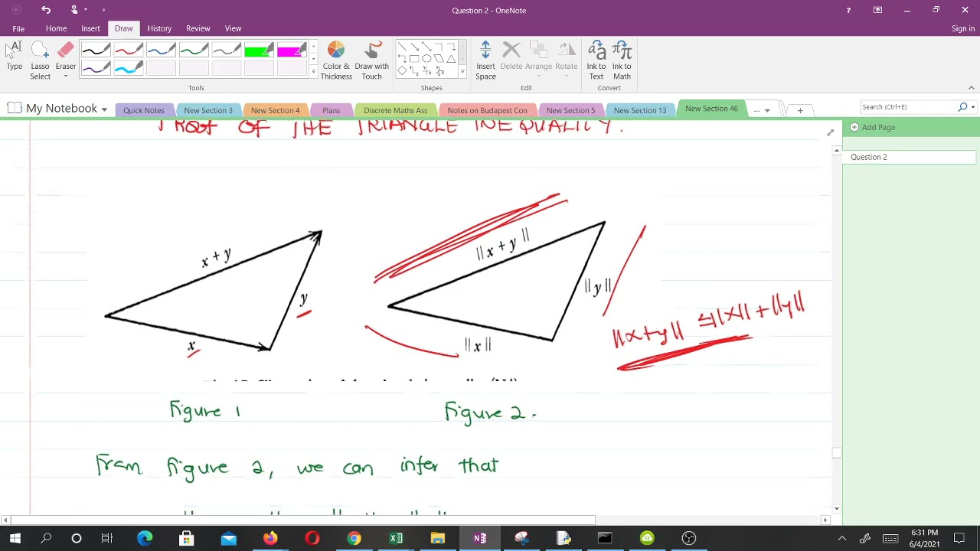The width and height of the screenshot is (980, 551).
Task: Select the triangle shape
Action: pyautogui.click(x=451, y=58)
